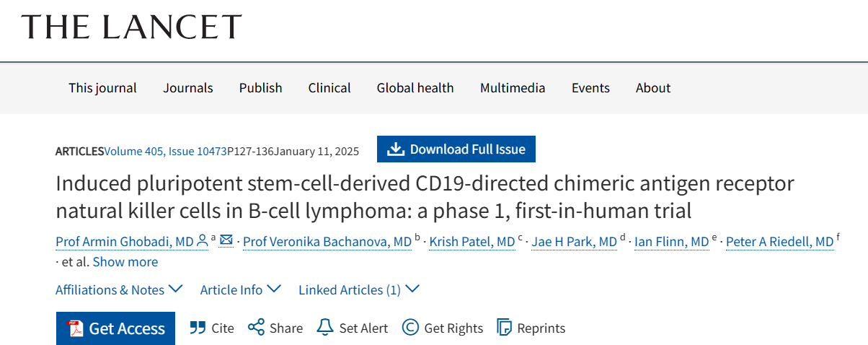Click the Cite quotation marks icon
Image resolution: width=868 pixels, height=345 pixels.
(x=198, y=328)
